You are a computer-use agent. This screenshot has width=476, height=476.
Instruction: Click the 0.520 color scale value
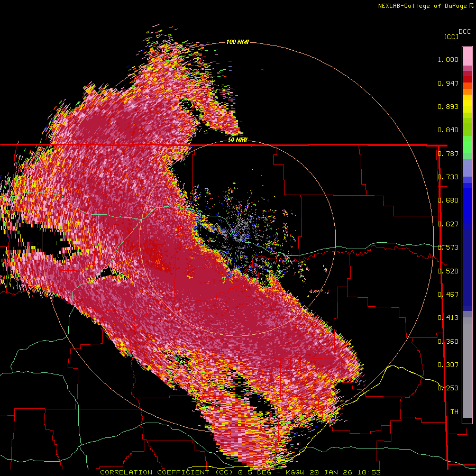pyautogui.click(x=448, y=271)
